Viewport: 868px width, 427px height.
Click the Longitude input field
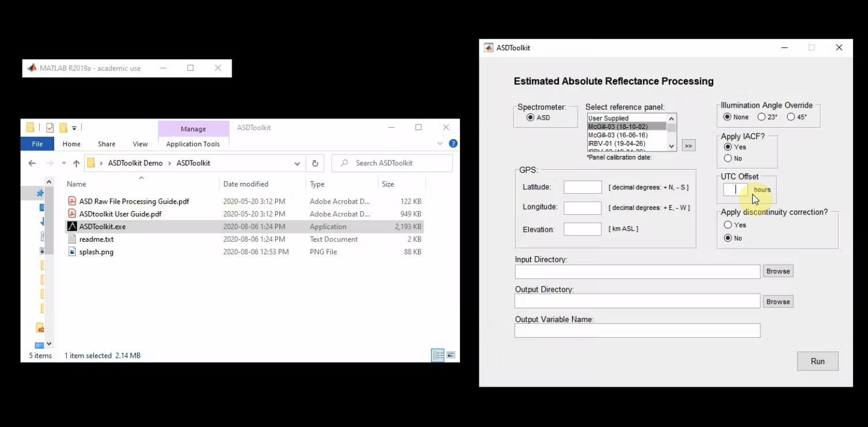(583, 208)
